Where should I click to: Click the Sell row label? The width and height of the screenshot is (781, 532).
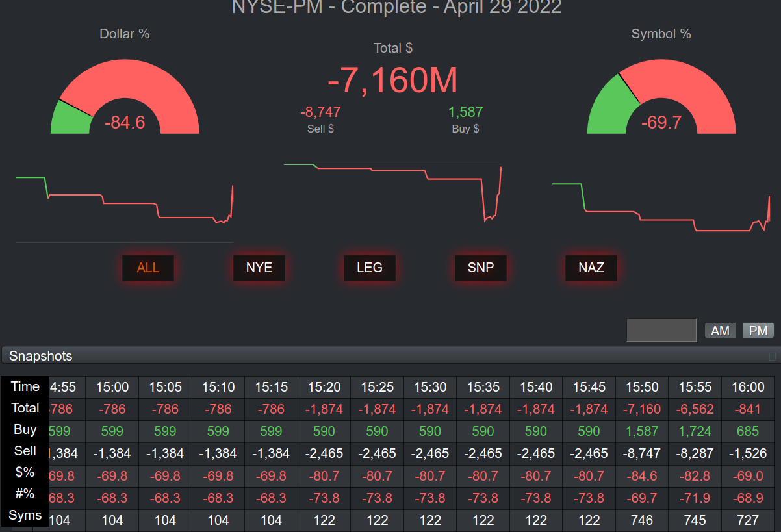25,451
